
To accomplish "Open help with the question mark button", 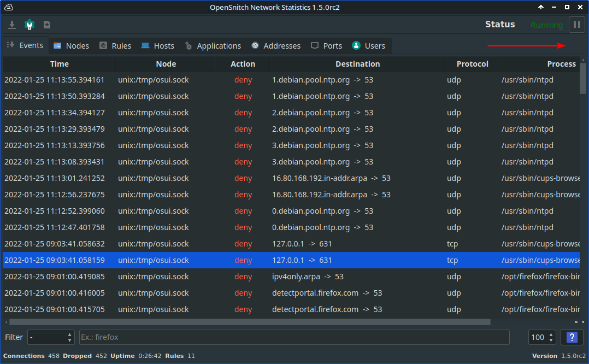I will click(x=572, y=337).
